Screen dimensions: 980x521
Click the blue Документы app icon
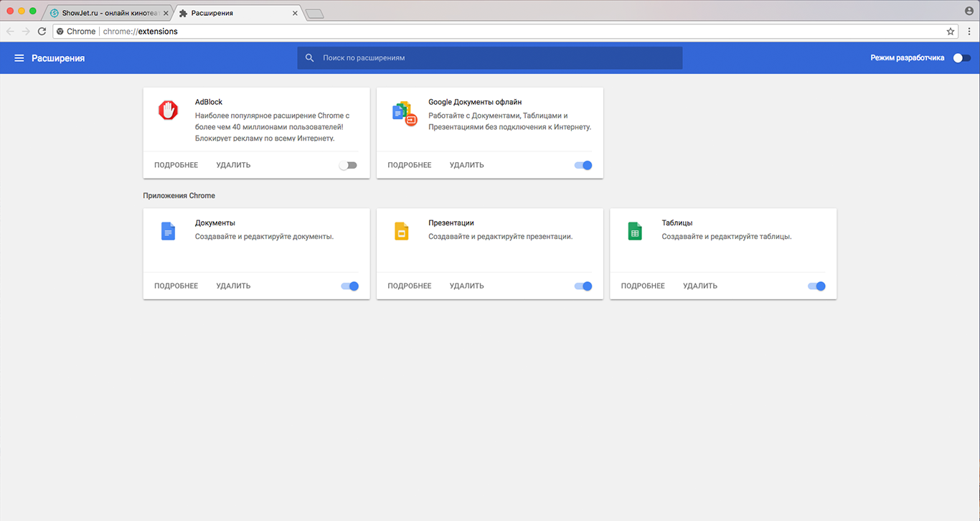point(168,231)
